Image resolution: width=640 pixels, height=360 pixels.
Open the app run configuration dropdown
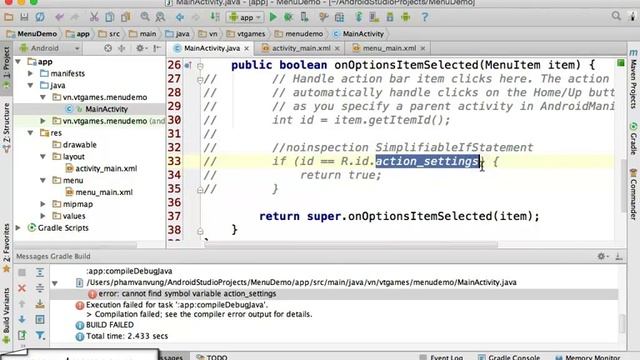coord(245,17)
